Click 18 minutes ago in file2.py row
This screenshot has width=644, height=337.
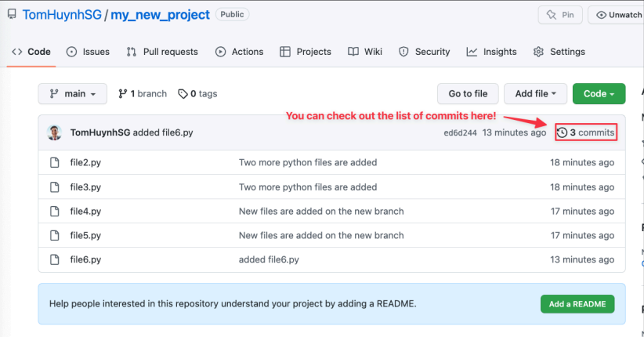582,162
